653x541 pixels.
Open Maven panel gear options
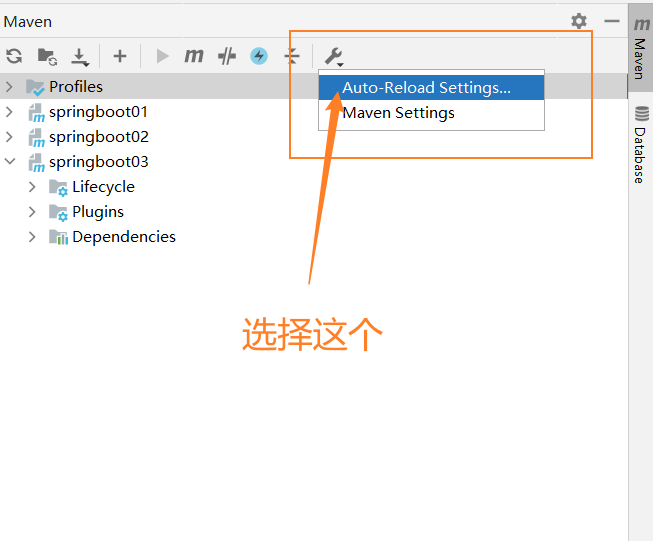coord(578,21)
